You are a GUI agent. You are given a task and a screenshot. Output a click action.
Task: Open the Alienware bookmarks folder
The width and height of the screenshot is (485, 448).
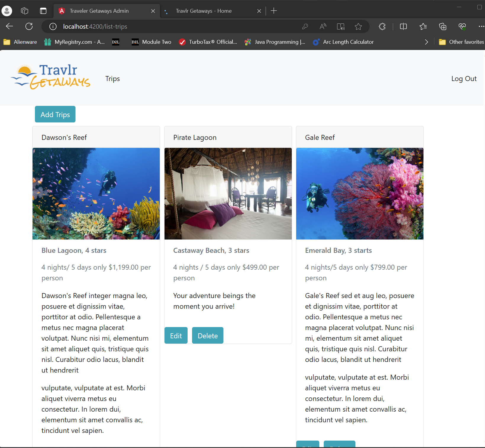[x=20, y=42]
